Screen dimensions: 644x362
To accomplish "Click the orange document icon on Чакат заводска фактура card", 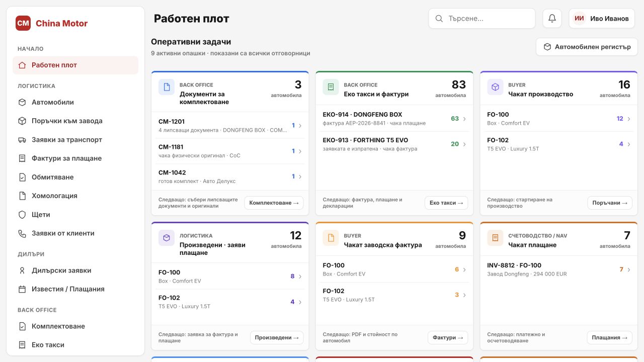I will [331, 238].
